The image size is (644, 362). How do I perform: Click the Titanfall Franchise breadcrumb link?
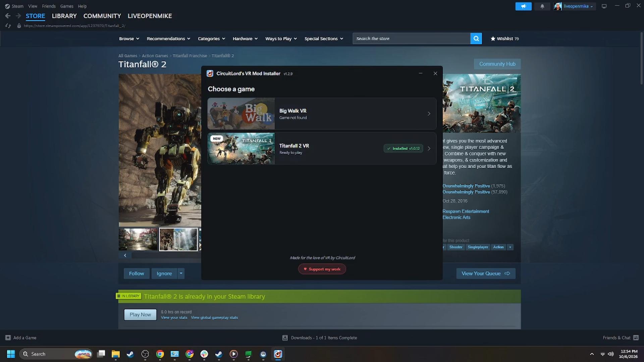(x=190, y=56)
